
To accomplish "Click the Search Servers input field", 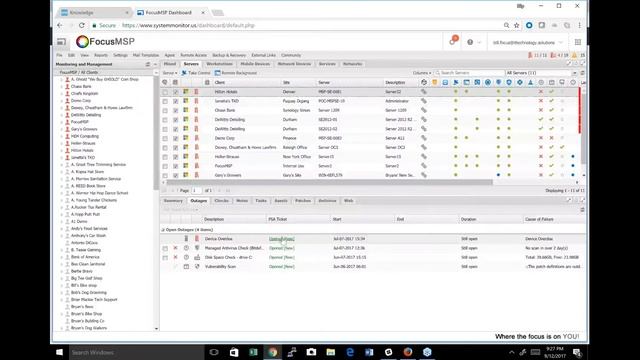I will click(x=471, y=73).
